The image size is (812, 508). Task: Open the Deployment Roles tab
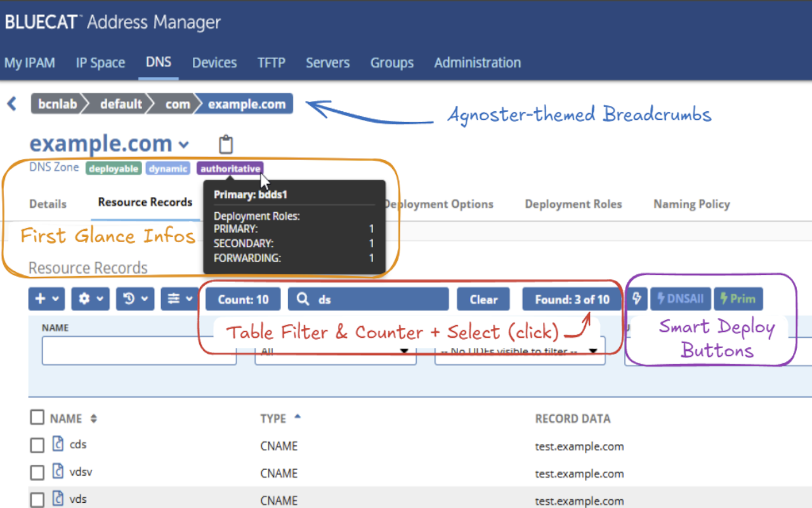[x=573, y=204]
